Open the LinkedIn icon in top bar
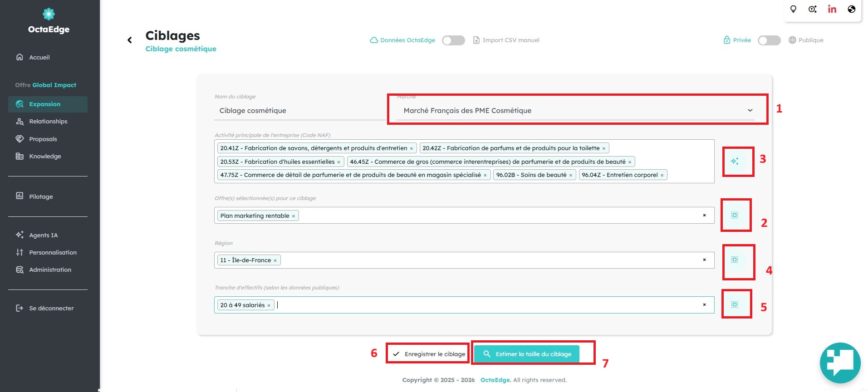The height and width of the screenshot is (392, 868). click(x=832, y=9)
